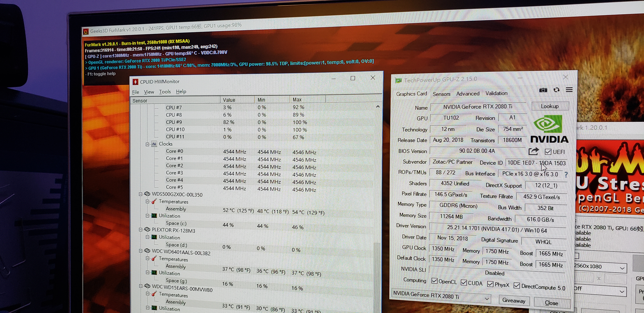
Task: Open the Tools menu in HWMonitor
Action: [165, 92]
